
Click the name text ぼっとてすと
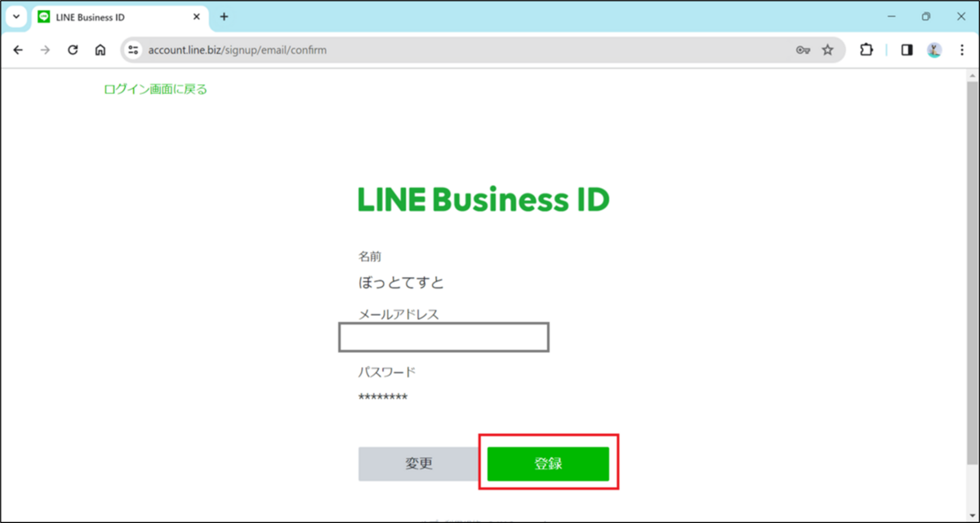pos(401,283)
